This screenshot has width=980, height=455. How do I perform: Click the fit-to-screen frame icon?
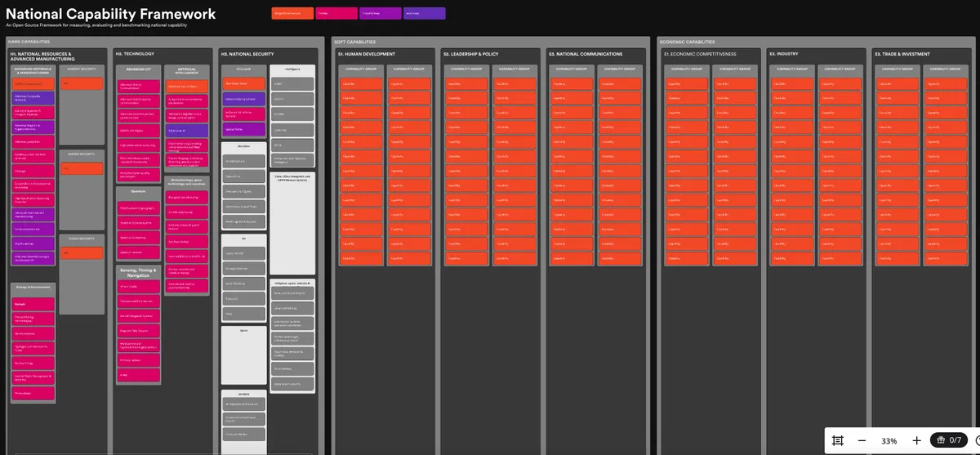pyautogui.click(x=837, y=440)
